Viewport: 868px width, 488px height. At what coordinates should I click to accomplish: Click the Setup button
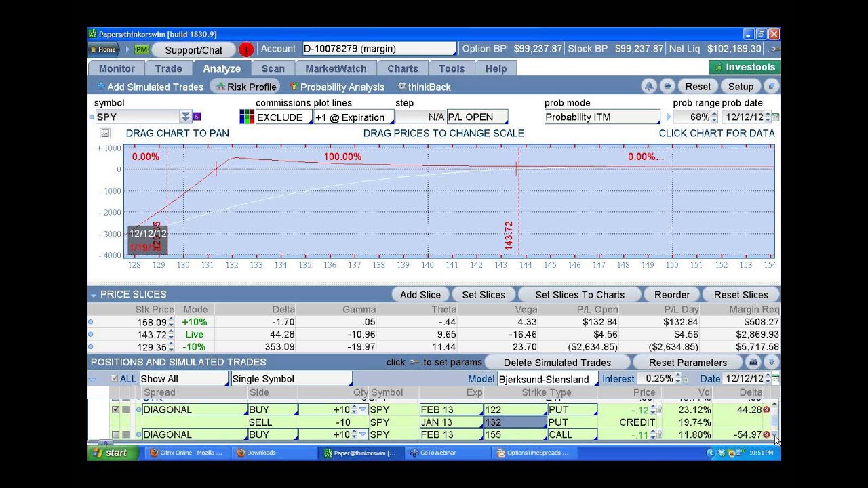click(x=741, y=86)
